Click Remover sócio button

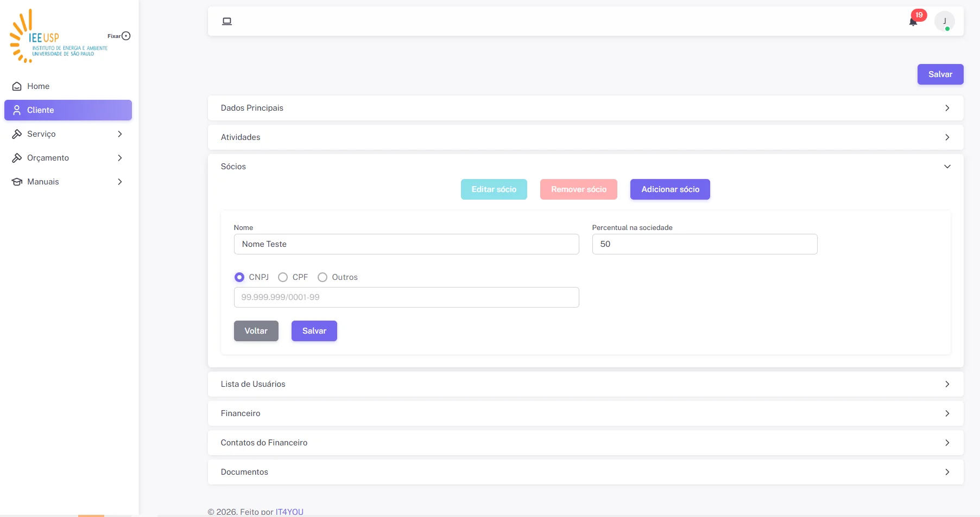[579, 189]
